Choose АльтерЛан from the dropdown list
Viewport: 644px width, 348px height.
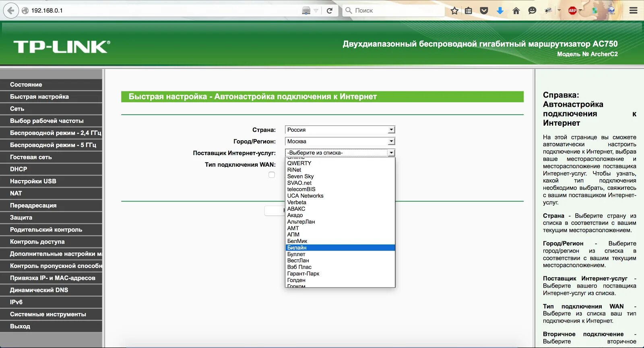[340, 222]
